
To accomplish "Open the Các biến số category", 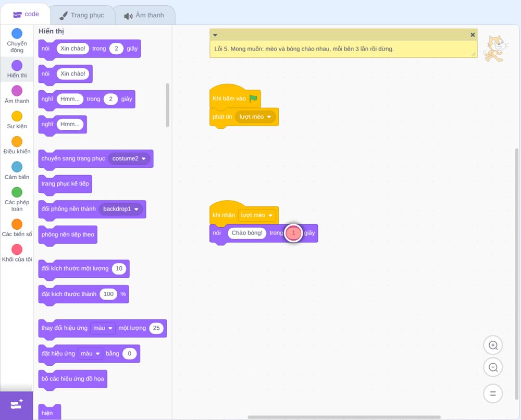I will pos(17,228).
